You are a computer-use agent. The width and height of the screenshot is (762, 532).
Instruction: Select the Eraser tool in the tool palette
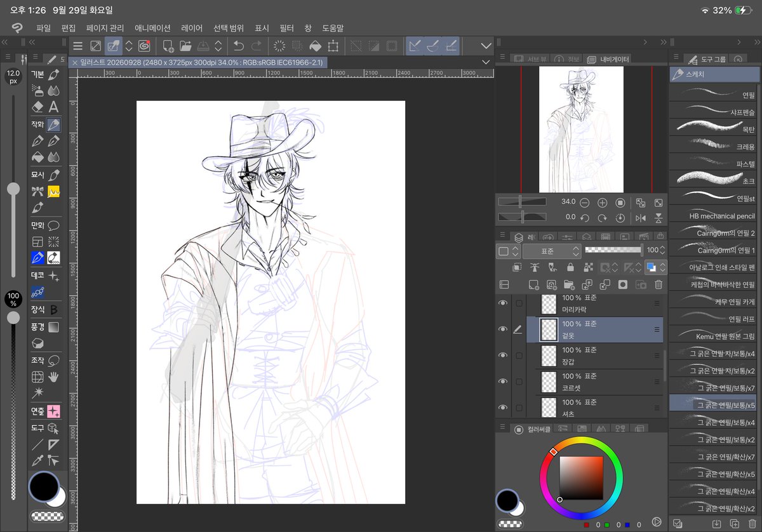(x=37, y=107)
